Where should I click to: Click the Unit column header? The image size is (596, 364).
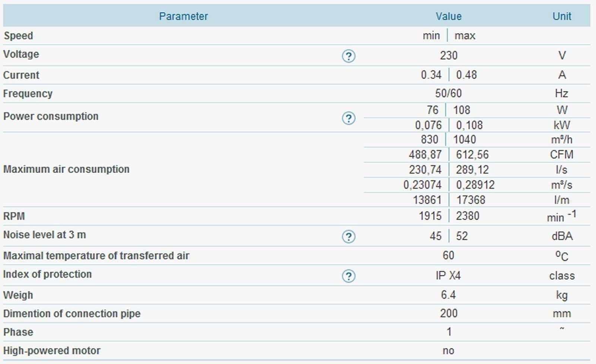point(562,16)
